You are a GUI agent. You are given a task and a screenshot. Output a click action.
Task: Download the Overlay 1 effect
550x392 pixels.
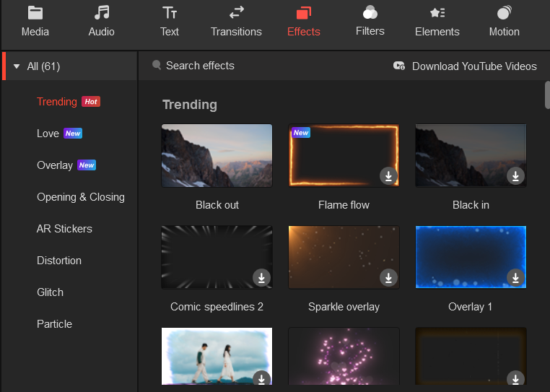515,277
